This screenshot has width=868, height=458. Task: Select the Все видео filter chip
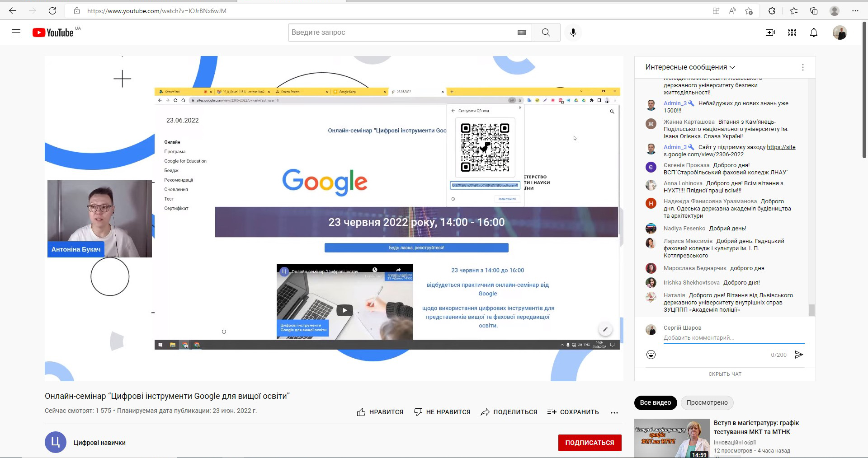[656, 402]
